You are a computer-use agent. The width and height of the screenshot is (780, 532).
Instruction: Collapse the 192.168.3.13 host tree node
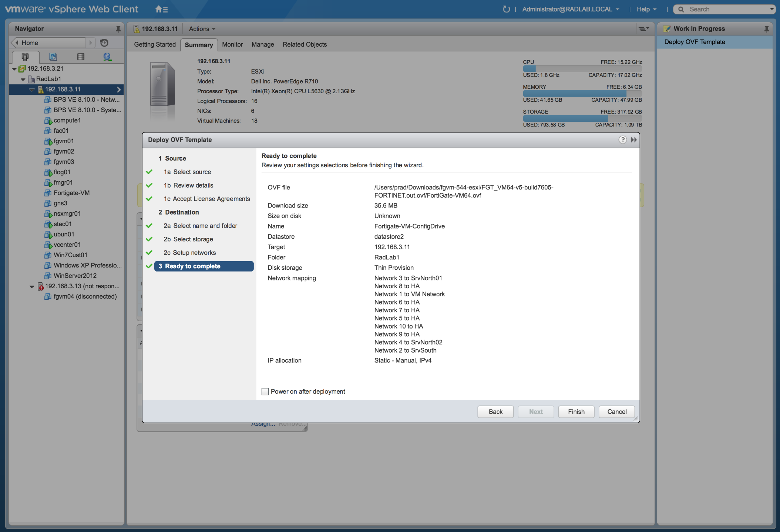[x=32, y=286]
